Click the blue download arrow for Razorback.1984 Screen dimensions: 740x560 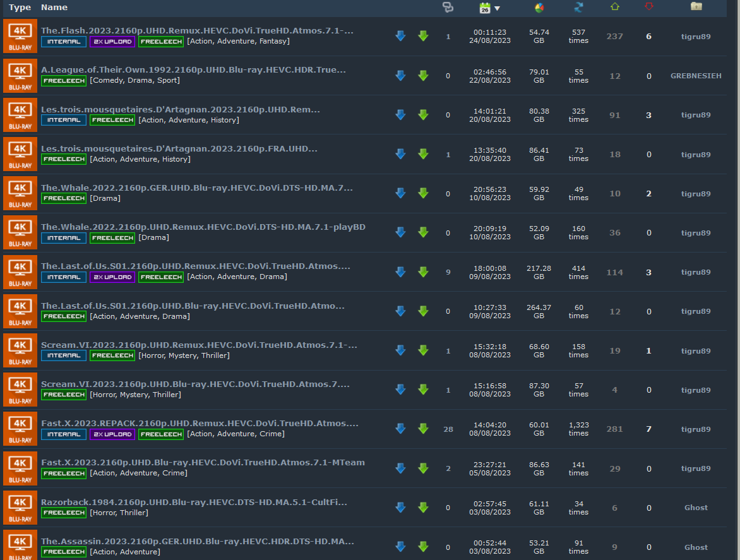point(401,508)
